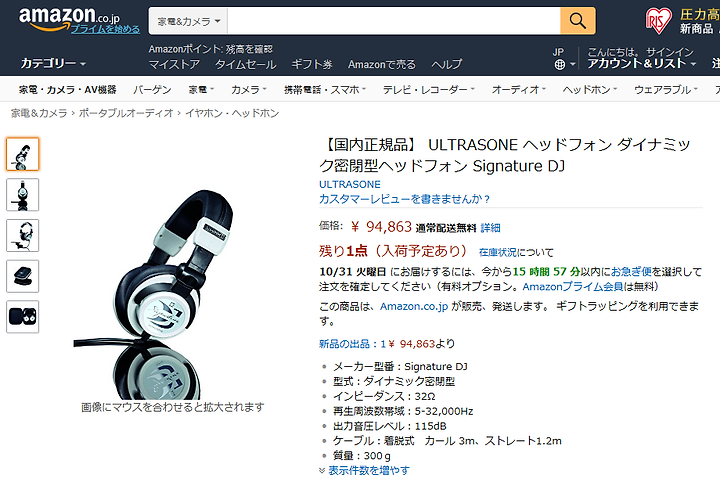Open the 家電&カメラ search category dropdown
Viewport: 720px width, 489px height.
(x=188, y=21)
